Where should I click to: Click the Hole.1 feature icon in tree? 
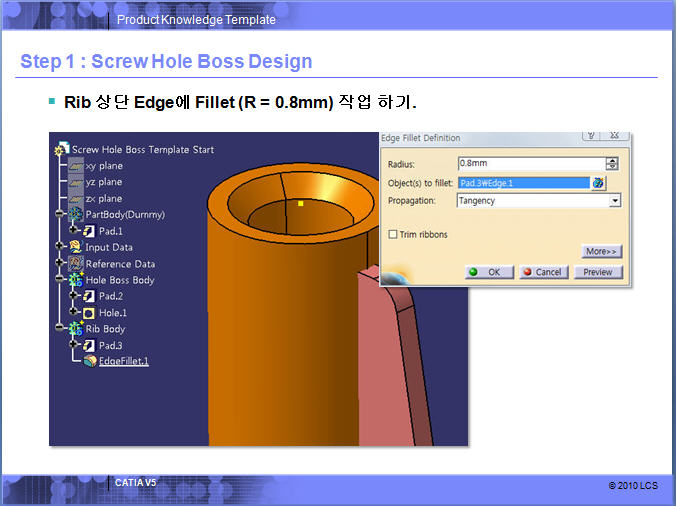89,313
